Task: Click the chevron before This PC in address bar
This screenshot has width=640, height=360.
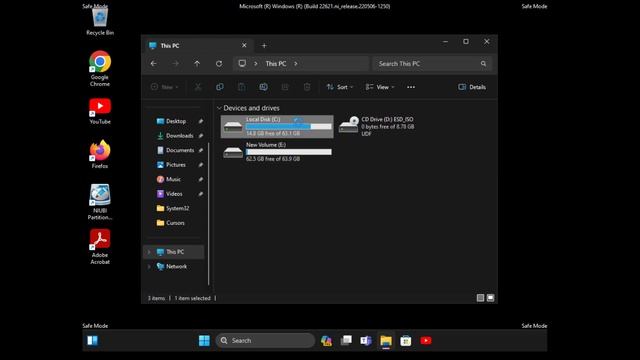Action: tap(256, 64)
